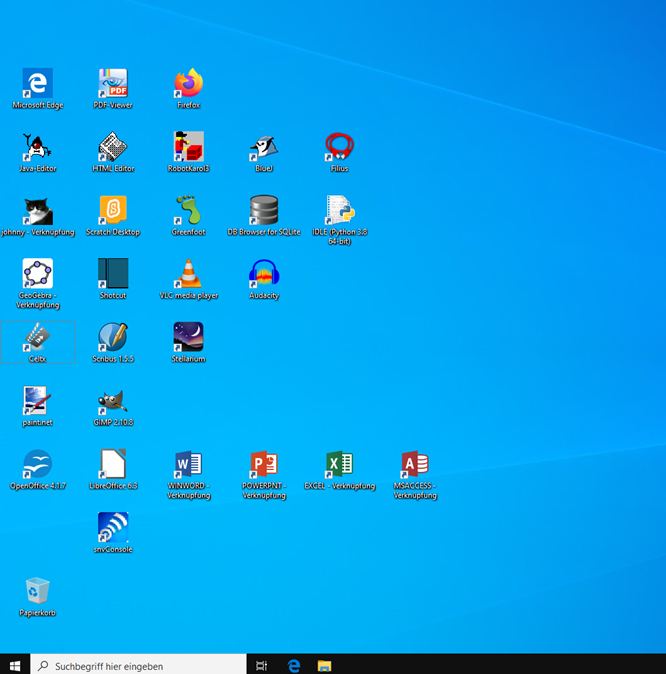Select the paint.net desktop icon
666x674 pixels.
point(38,401)
